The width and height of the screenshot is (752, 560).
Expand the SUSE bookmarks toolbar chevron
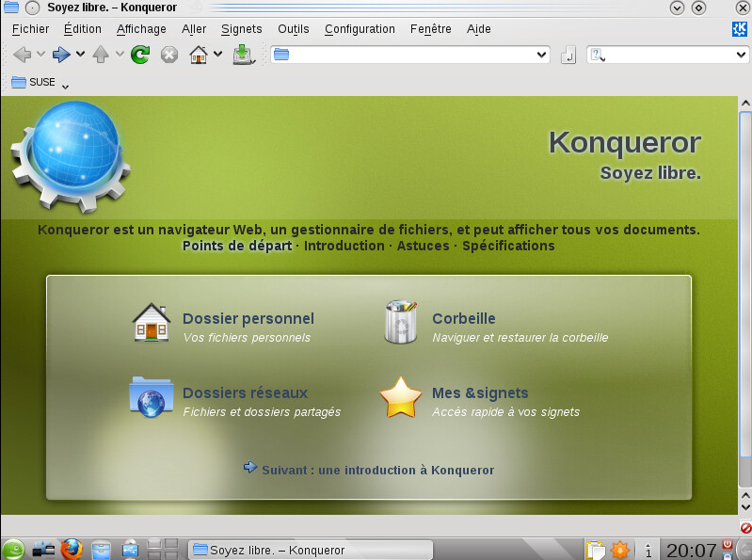coord(66,87)
